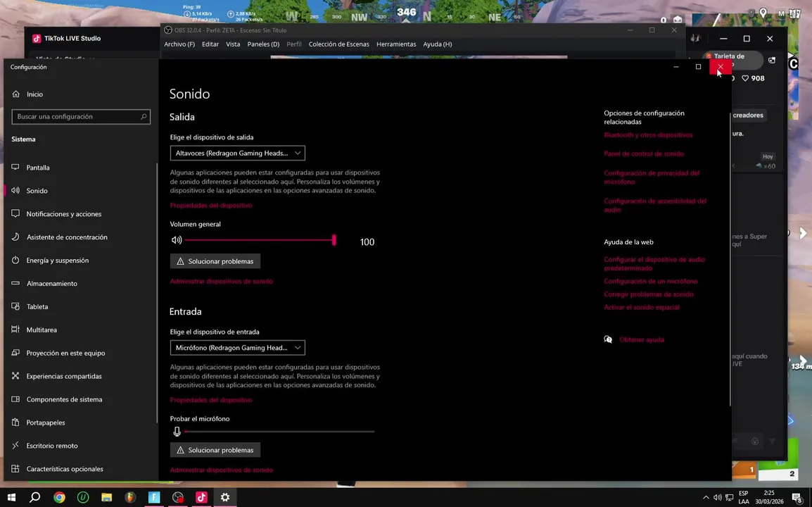Open taskbar search icon
The image size is (812, 507).
click(x=34, y=497)
